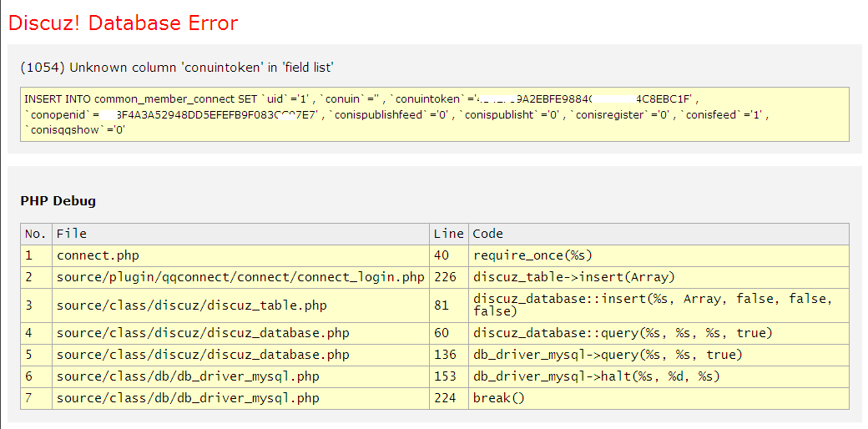Screen dimensions: 868x429
Task: Select the line number 226 cell
Action: coord(446,277)
